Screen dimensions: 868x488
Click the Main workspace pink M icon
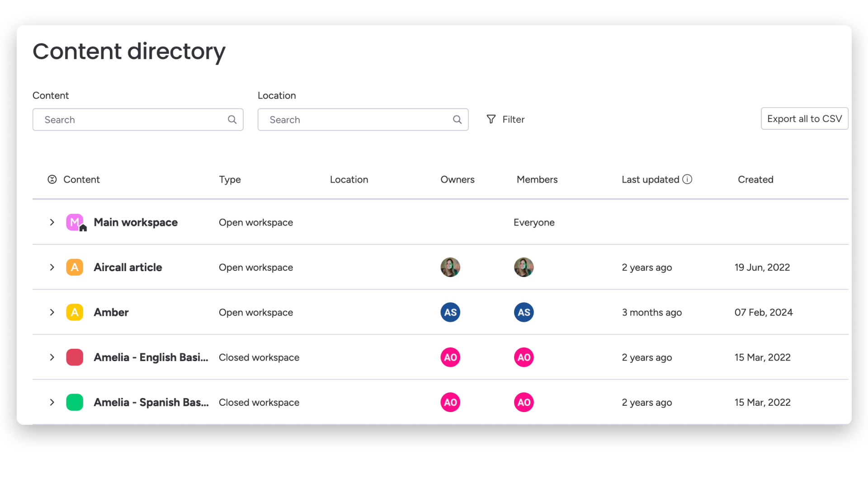(75, 222)
